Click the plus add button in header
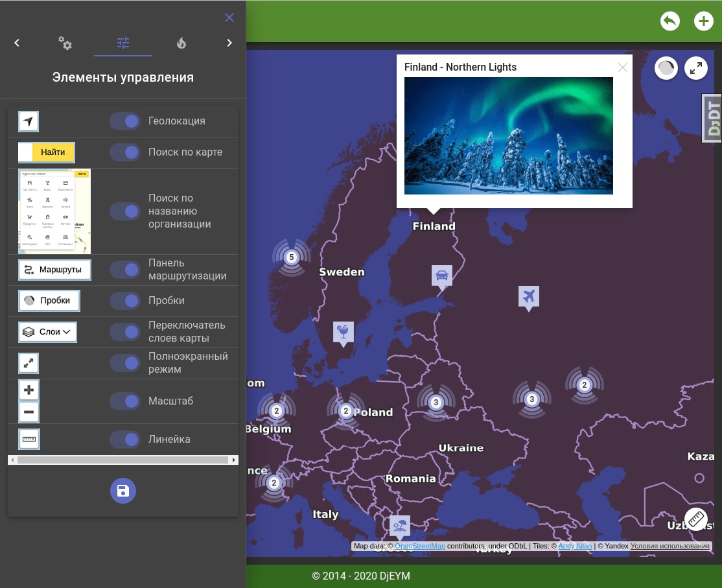The image size is (722, 588). coord(704,21)
